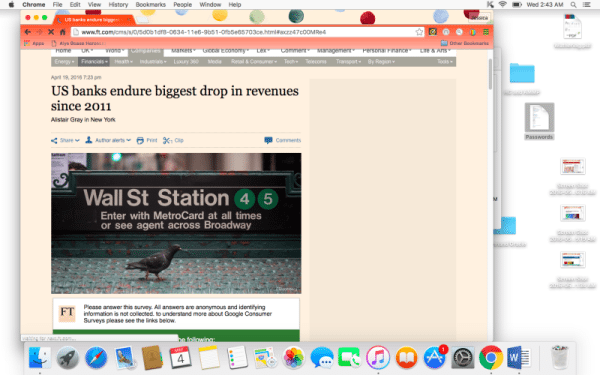The height and width of the screenshot is (375, 600).
Task: Open the Mail app in the Dock
Action: pyautogui.click(x=124, y=359)
